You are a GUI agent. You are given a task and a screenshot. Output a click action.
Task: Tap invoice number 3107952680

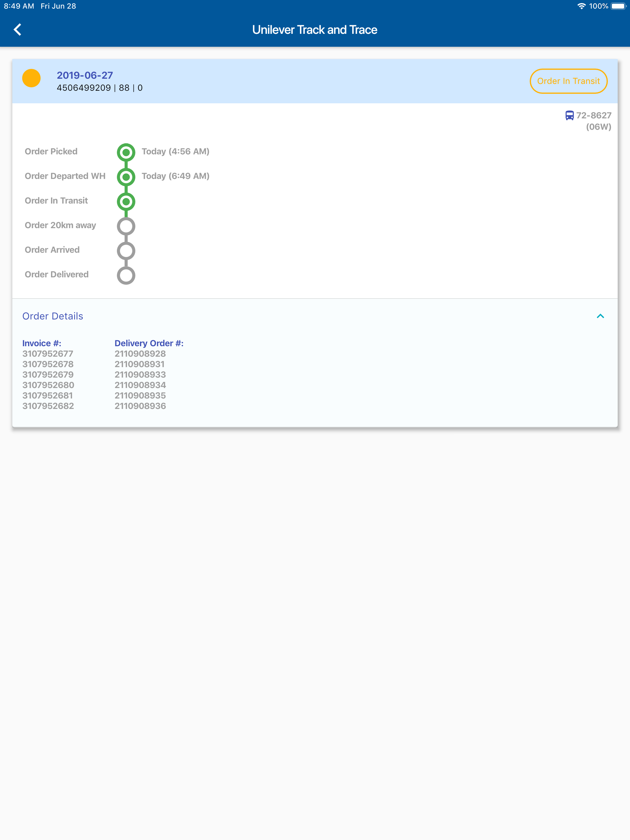point(48,385)
